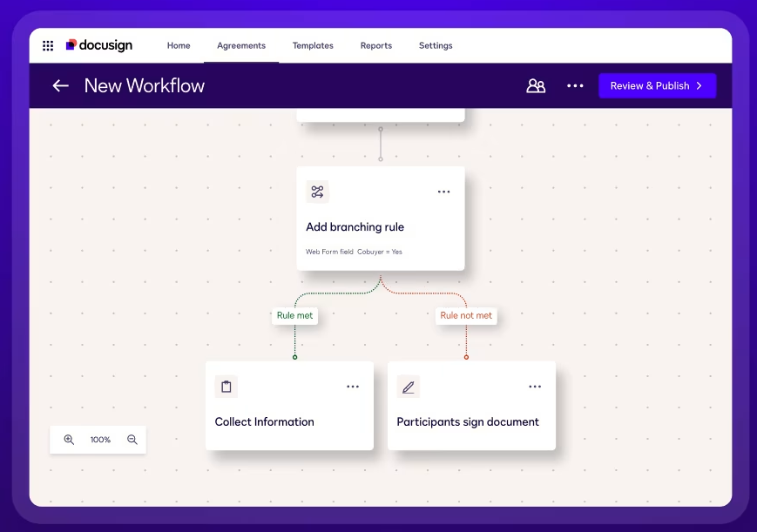Zoom in on the workflow canvas
757x532 pixels.
tap(69, 440)
